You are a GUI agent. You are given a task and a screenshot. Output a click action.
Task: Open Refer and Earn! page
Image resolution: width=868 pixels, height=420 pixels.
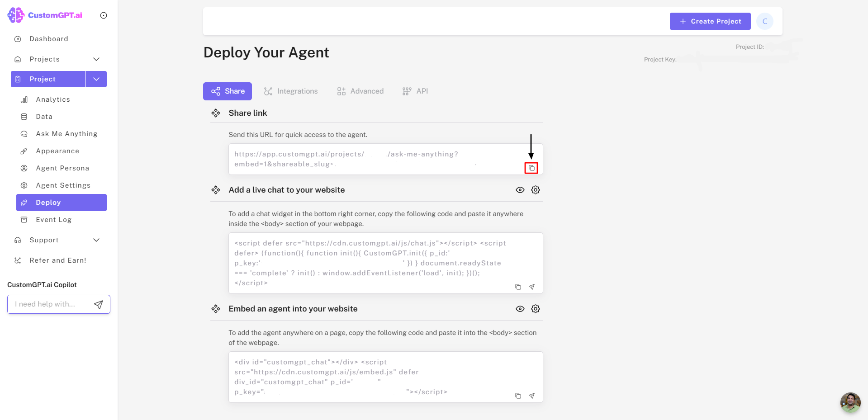[x=58, y=260]
